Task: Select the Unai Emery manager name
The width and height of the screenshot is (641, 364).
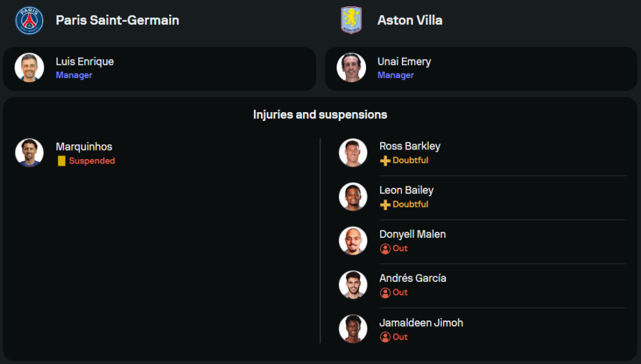Action: tap(404, 62)
